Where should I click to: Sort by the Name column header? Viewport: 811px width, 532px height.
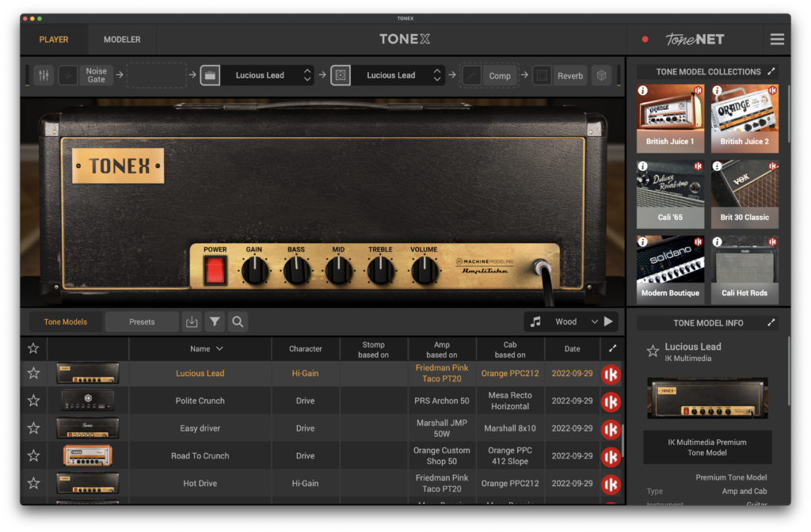click(200, 349)
